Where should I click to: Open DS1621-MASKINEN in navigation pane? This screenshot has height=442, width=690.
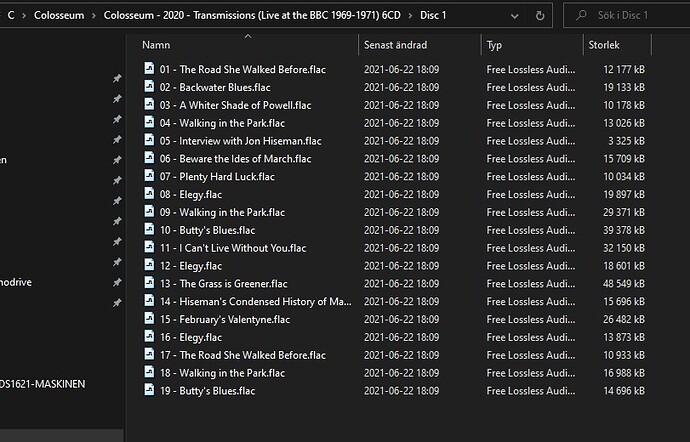43,384
